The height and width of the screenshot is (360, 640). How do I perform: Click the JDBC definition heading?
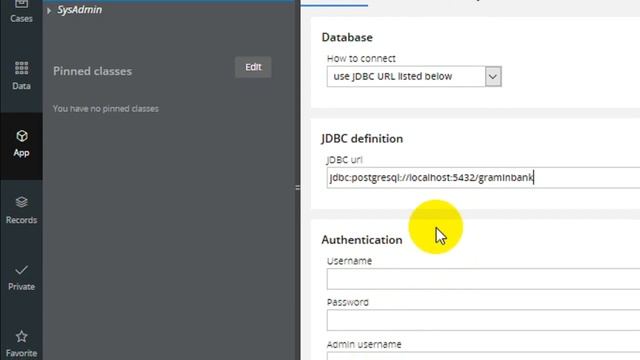362,139
